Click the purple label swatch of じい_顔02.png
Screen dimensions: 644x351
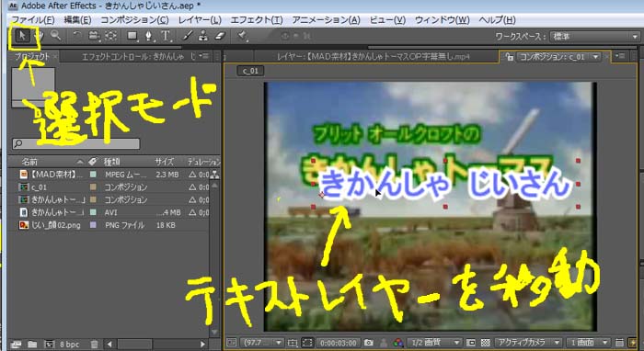point(93,225)
